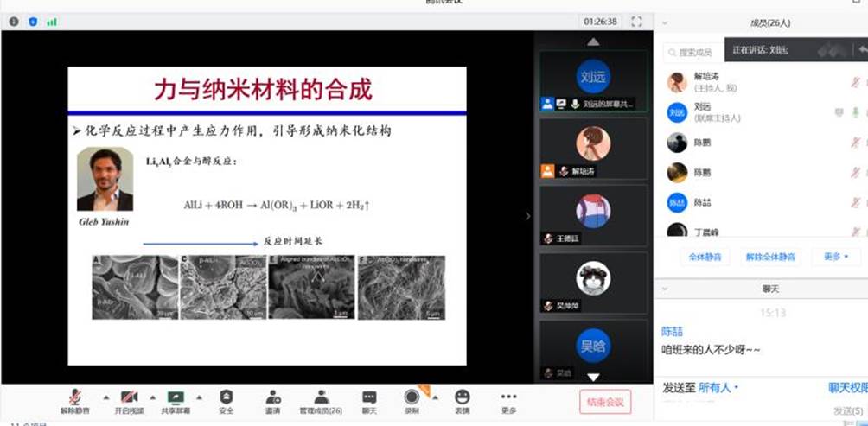This screenshot has height=426, width=868.
Task: Open the Security shield icon in toolbar
Action: [x=226, y=397]
